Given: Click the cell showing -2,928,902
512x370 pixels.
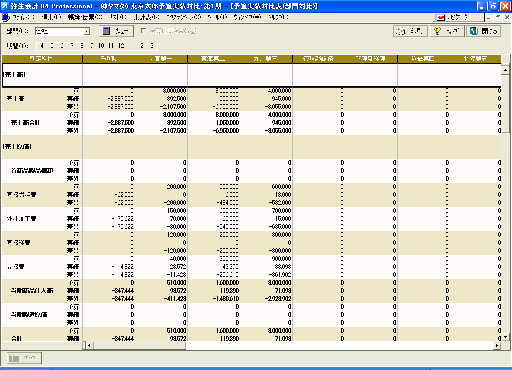Looking at the screenshot, I should tap(278, 299).
